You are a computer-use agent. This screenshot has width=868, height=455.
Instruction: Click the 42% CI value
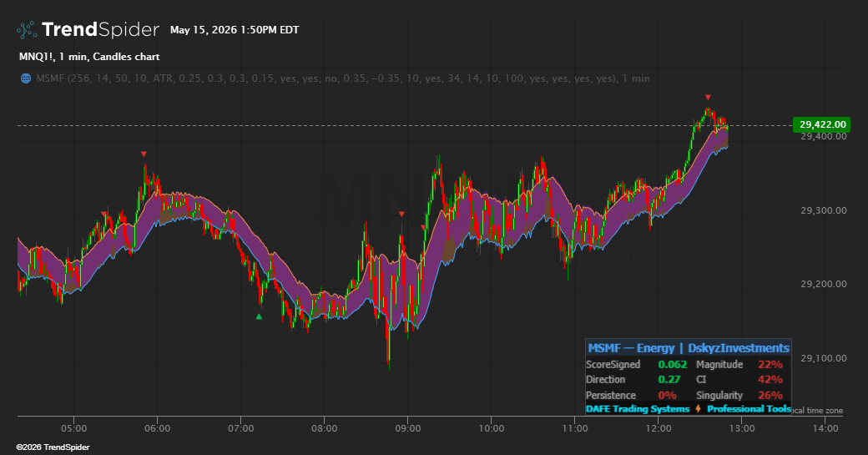(770, 379)
